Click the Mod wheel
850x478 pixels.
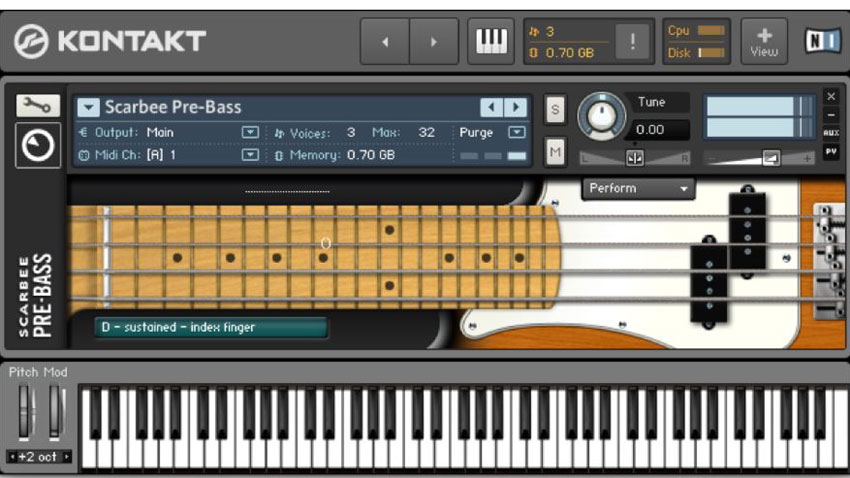[55, 412]
